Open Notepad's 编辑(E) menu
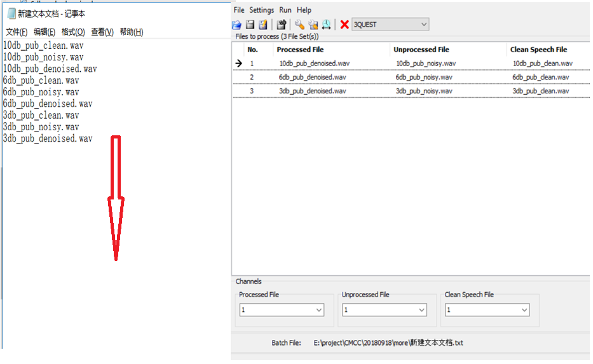This screenshot has width=593, height=364. (x=44, y=32)
